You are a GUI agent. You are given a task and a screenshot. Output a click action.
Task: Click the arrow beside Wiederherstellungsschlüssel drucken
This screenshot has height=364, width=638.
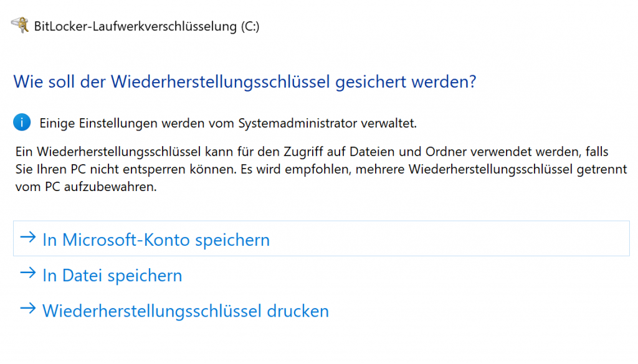pyautogui.click(x=27, y=309)
